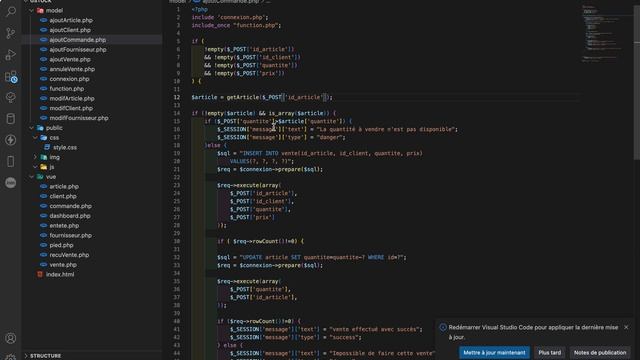Image resolution: width=640 pixels, height=360 pixels.
Task: Open 'Notes de publication' button
Action: click(600, 353)
